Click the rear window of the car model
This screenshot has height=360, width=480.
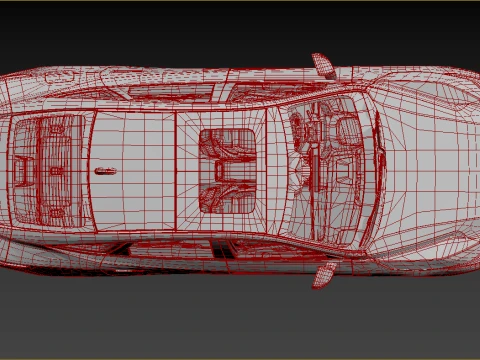49,171
